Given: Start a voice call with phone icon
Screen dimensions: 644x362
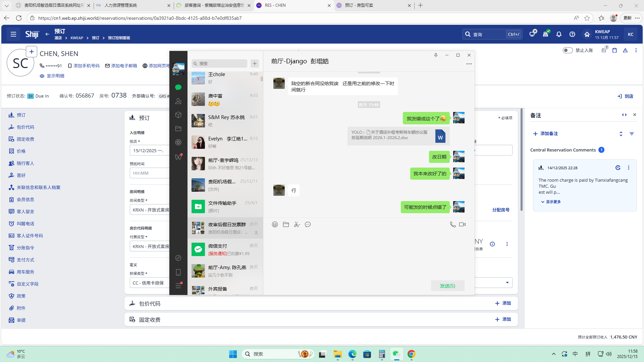Looking at the screenshot, I should (452, 225).
